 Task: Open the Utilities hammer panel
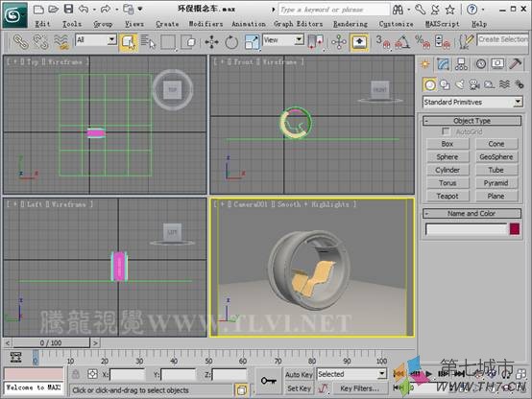(x=516, y=63)
